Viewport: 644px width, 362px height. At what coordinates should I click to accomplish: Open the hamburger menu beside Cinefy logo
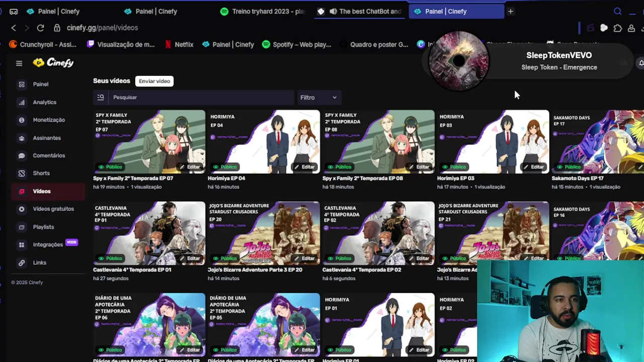point(19,63)
